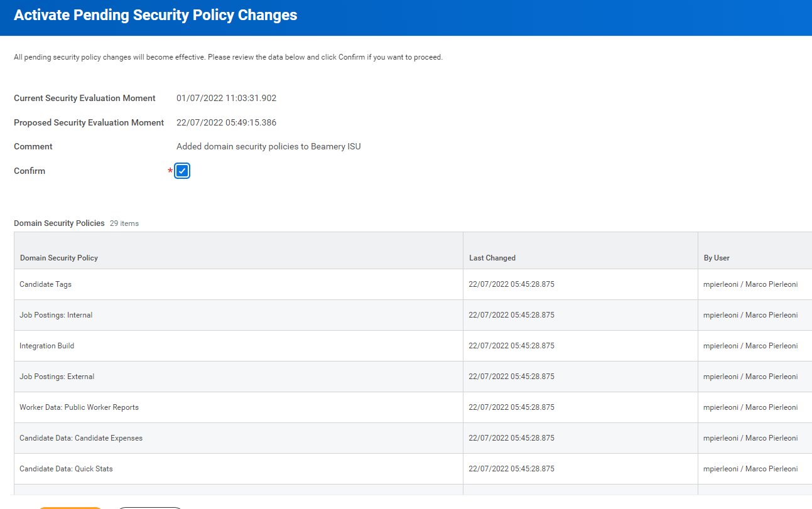Click the Activate Pending Security Policy Changes title
Viewport: 812px width, 509px height.
point(156,15)
